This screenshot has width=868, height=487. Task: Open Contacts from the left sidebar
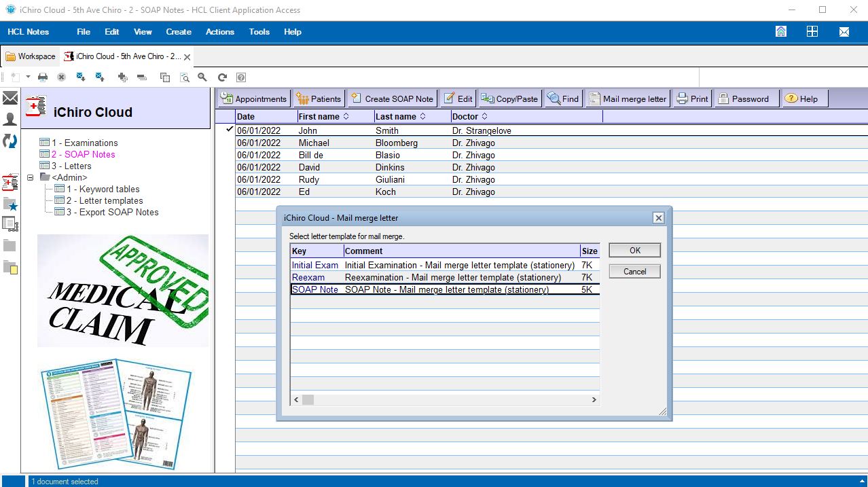click(10, 120)
